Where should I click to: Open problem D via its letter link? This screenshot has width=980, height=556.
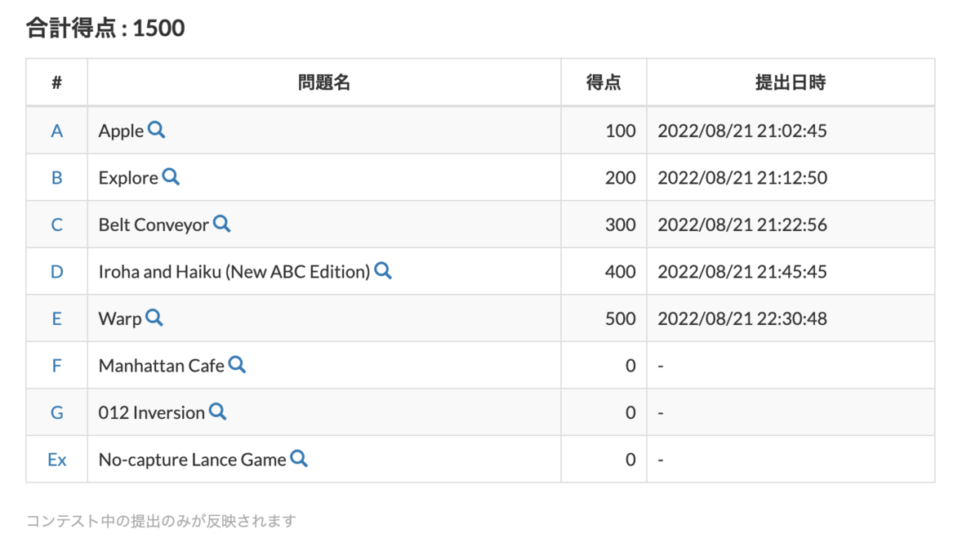(56, 271)
